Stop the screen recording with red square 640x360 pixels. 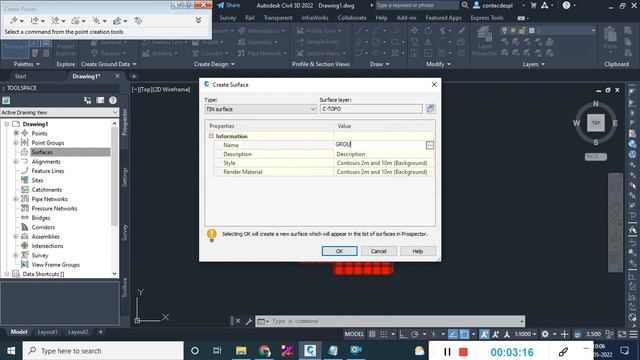click(463, 352)
